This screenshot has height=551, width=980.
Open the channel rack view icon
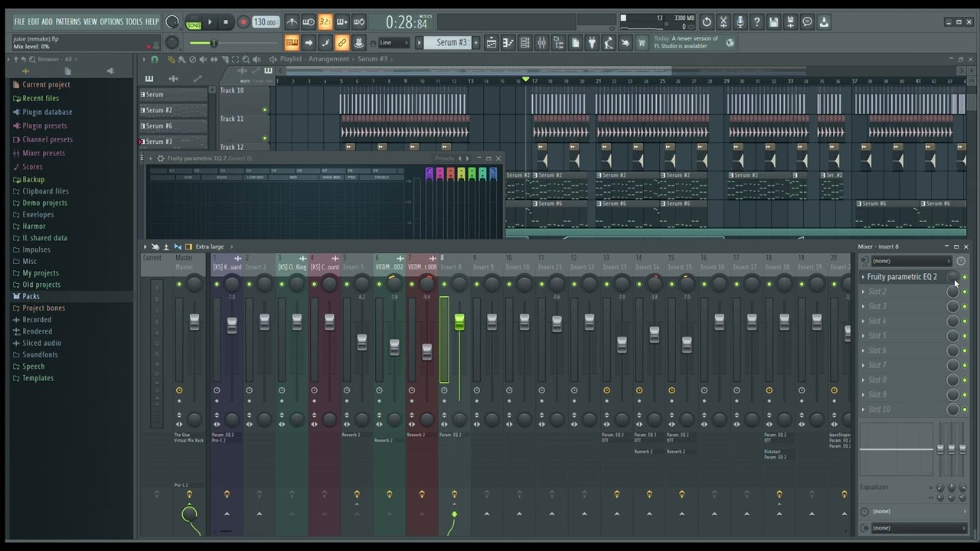click(x=525, y=43)
